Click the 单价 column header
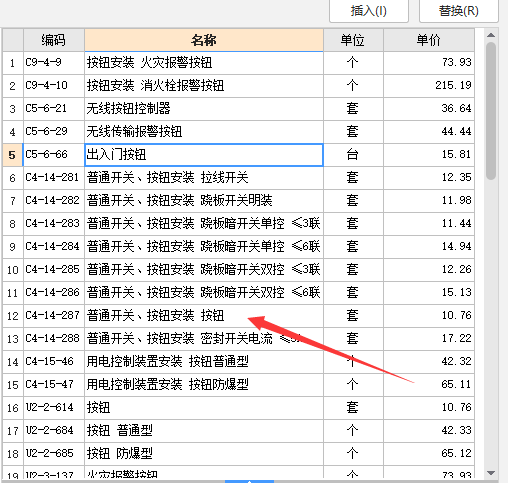The width and height of the screenshot is (508, 483). click(429, 40)
